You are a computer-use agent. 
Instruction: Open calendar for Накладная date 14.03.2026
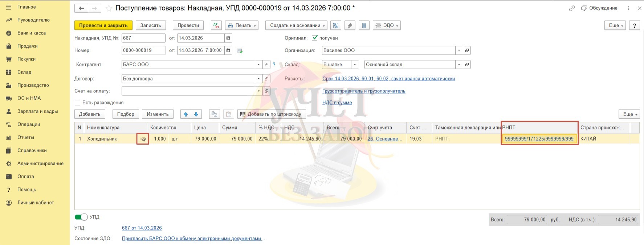[x=228, y=38]
